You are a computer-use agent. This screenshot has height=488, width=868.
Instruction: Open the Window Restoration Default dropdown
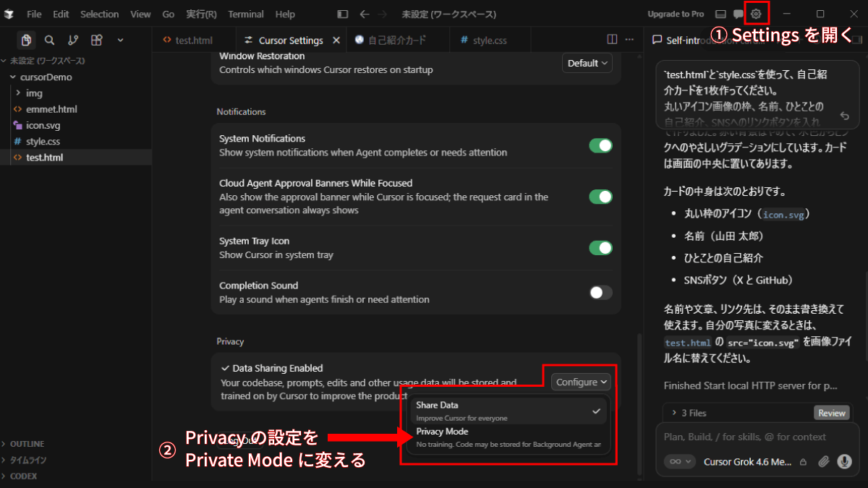pos(587,63)
